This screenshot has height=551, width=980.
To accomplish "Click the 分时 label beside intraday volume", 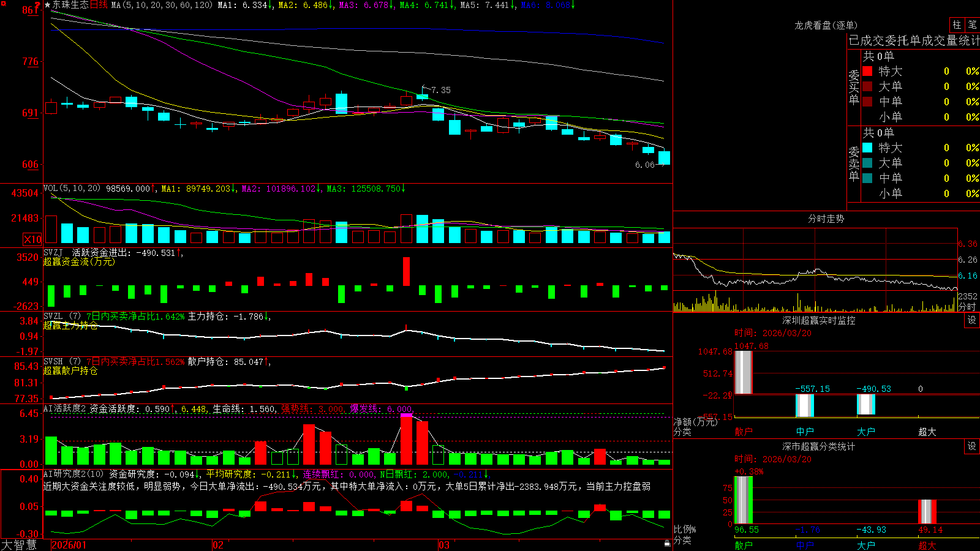I will point(967,306).
